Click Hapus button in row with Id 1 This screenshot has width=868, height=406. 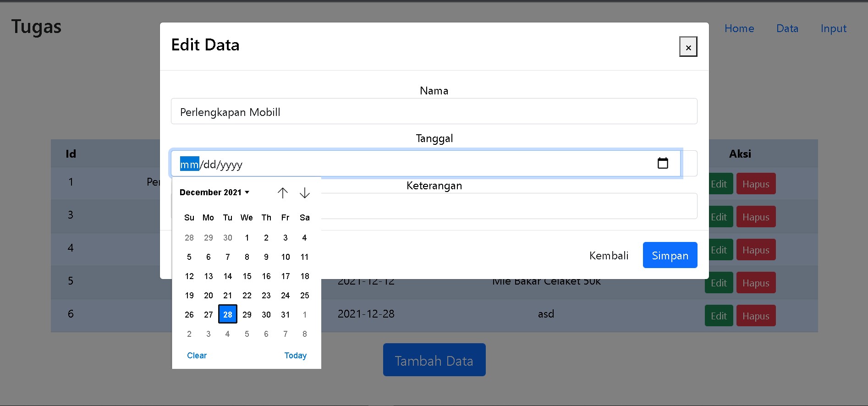pos(756,184)
